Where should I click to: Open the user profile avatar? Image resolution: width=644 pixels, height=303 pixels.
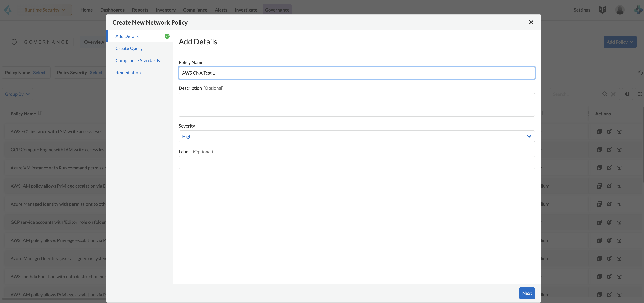tap(620, 10)
